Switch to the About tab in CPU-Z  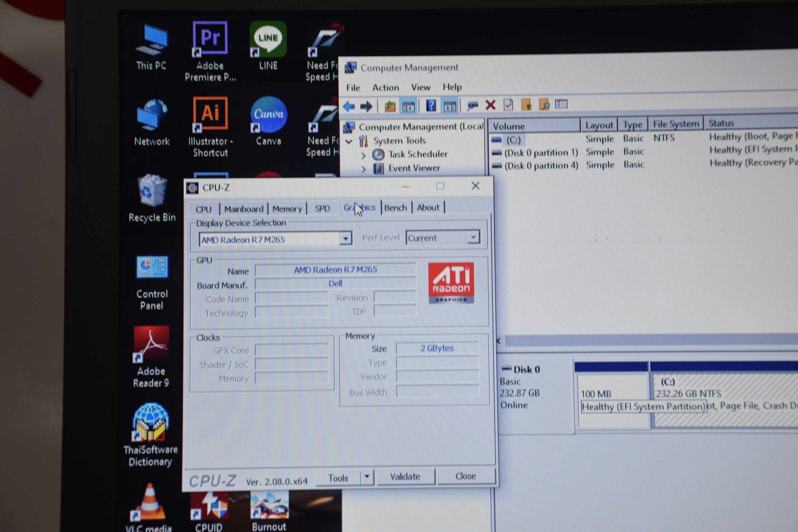pyautogui.click(x=428, y=207)
